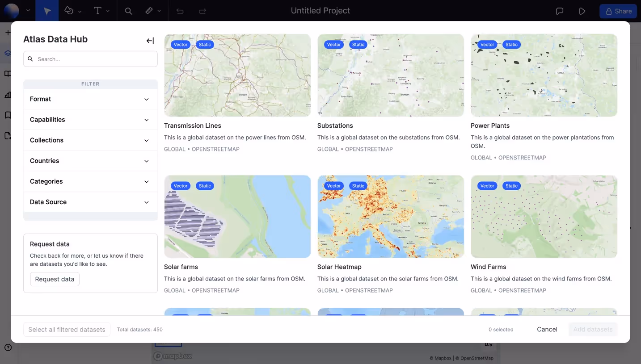Open the charts/analytics icon in the sidebar
This screenshot has height=364, width=641.
click(x=7, y=94)
